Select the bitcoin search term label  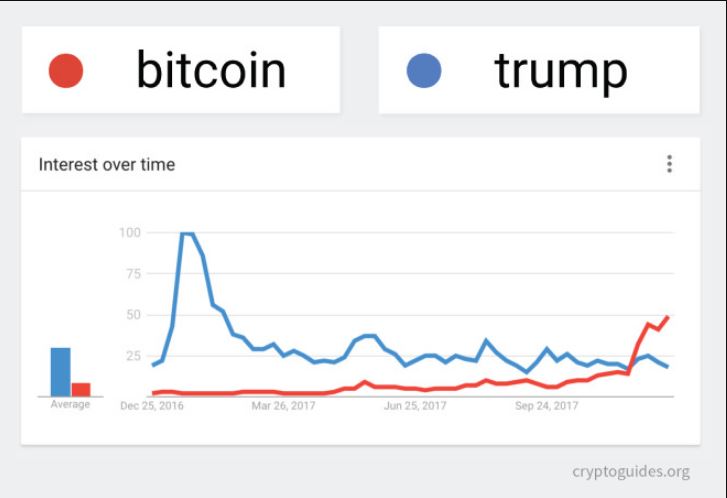[x=211, y=70]
